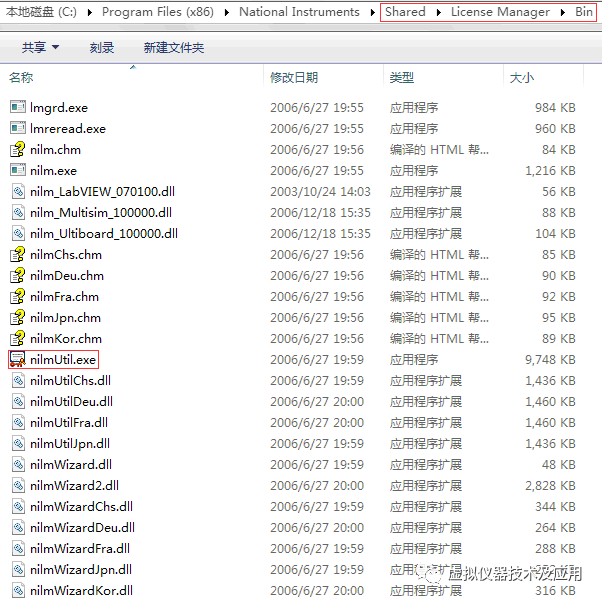The image size is (602, 601).
Task: Click the 新建文件夹 button
Action: coord(174,47)
